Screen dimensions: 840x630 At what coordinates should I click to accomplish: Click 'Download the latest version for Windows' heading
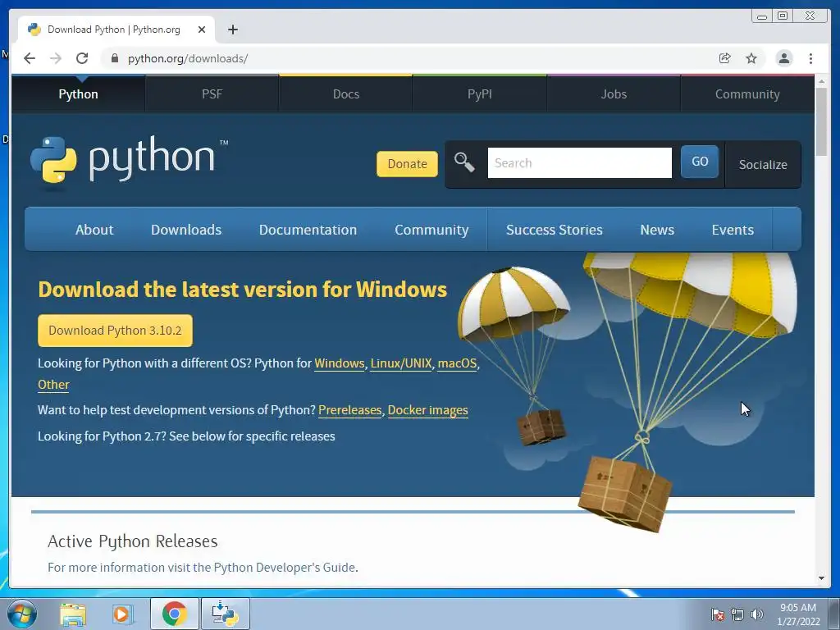(x=242, y=290)
